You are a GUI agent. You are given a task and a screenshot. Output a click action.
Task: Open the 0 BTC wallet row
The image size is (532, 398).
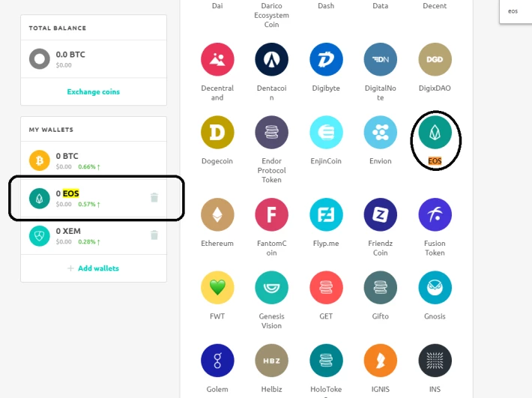94,160
